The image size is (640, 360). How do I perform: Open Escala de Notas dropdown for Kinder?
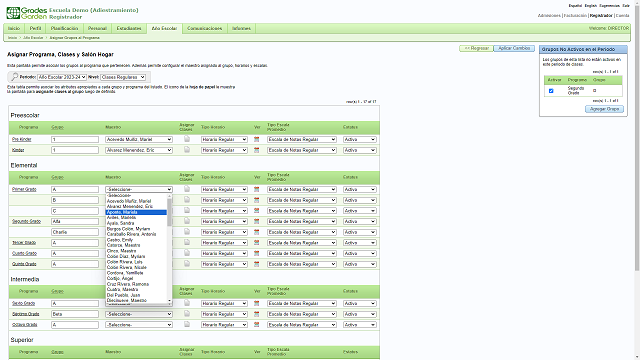coord(302,150)
